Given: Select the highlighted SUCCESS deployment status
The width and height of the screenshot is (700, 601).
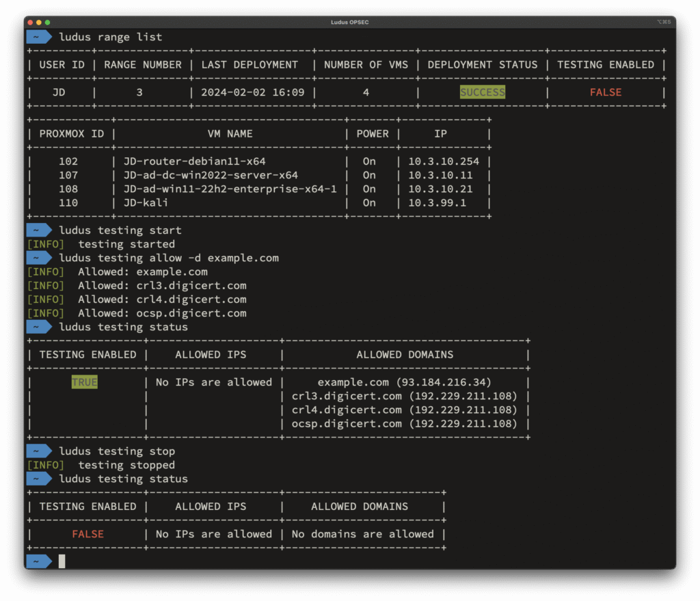Looking at the screenshot, I should [482, 92].
